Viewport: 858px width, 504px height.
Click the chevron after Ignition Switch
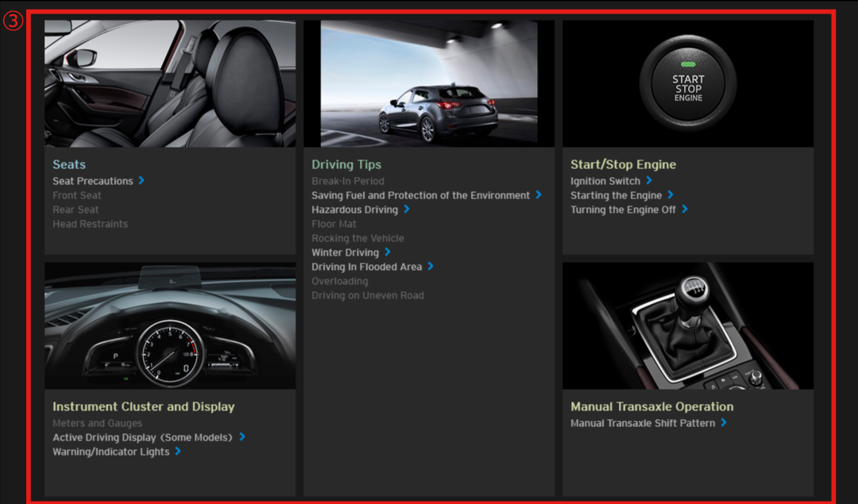tap(648, 181)
